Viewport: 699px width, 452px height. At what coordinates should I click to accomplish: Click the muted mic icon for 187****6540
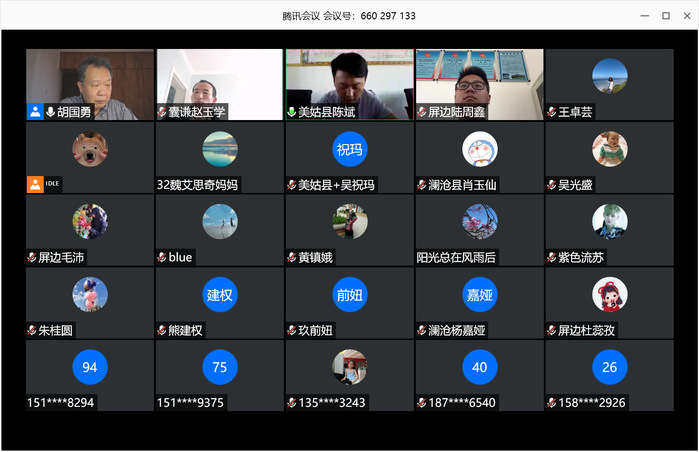(422, 403)
